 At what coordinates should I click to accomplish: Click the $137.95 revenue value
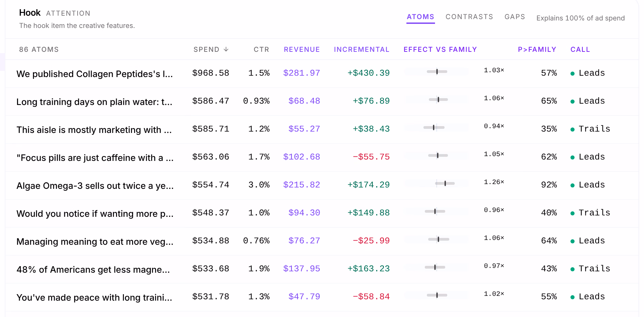[302, 269]
